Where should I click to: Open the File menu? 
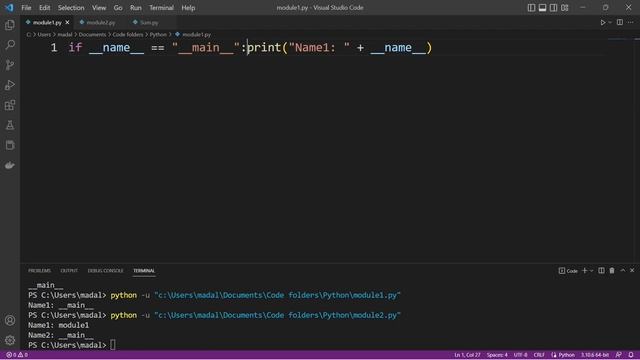(x=26, y=8)
